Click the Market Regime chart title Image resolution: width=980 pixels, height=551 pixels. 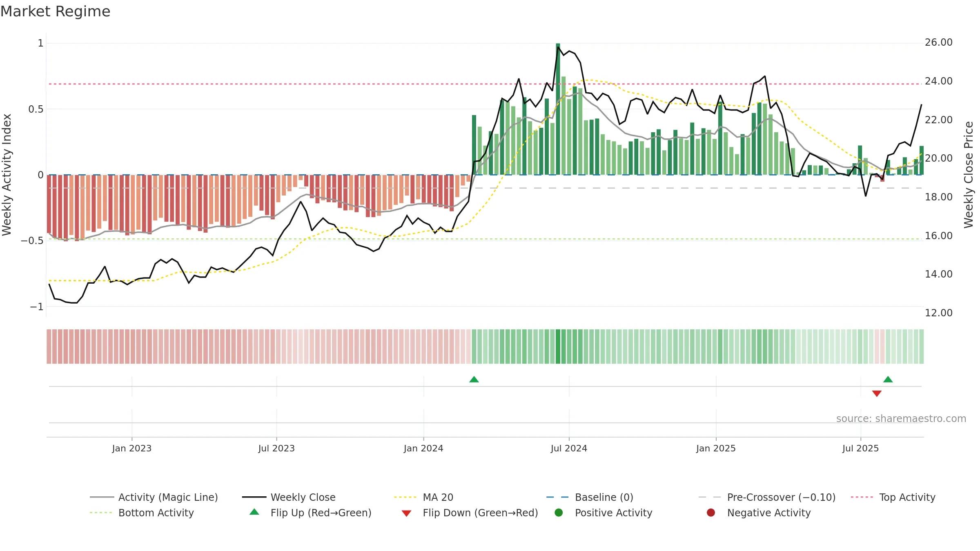point(55,11)
